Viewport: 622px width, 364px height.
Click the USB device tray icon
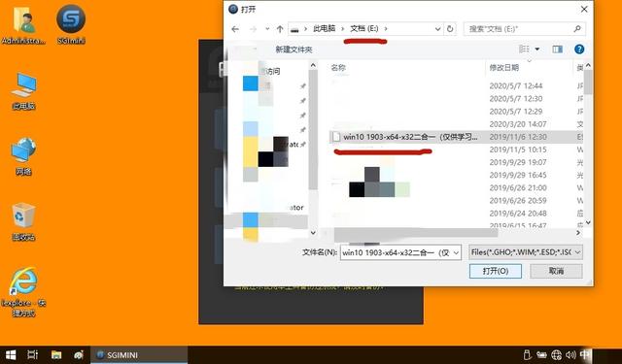527,355
